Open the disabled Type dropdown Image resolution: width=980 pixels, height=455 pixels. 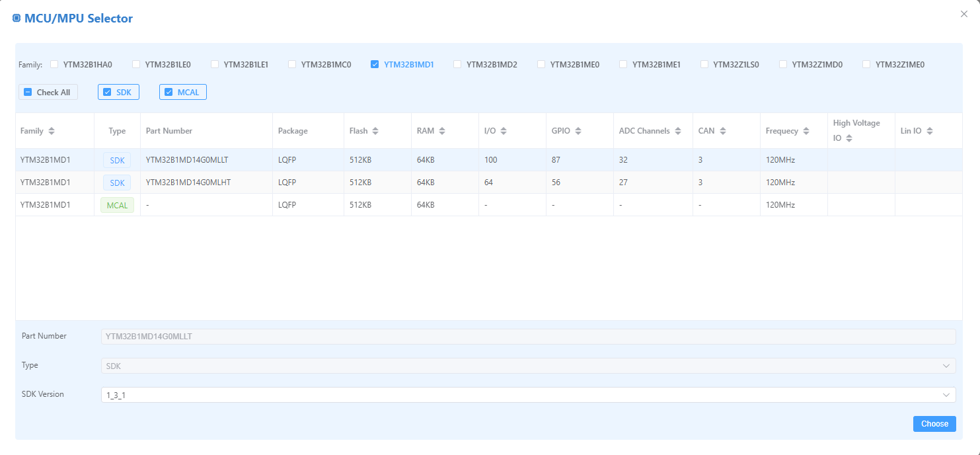click(x=528, y=366)
